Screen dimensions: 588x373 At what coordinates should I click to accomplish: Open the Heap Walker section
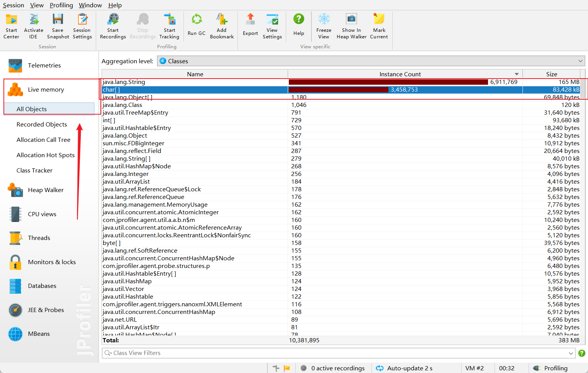click(x=36, y=190)
